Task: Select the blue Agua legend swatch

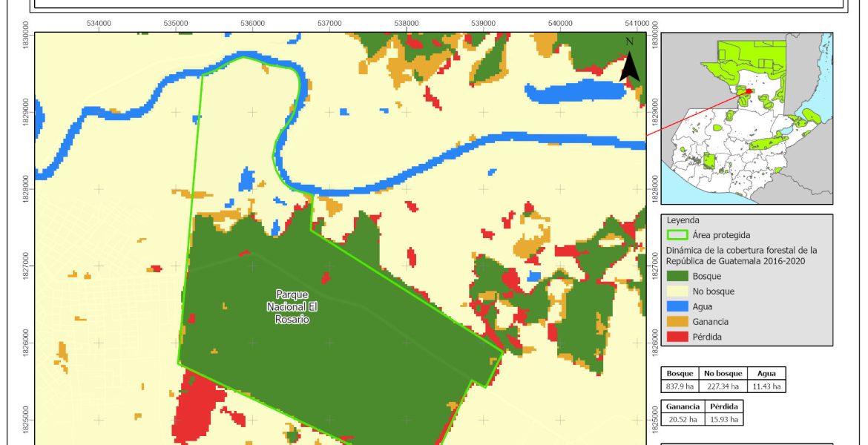Action: (x=677, y=306)
